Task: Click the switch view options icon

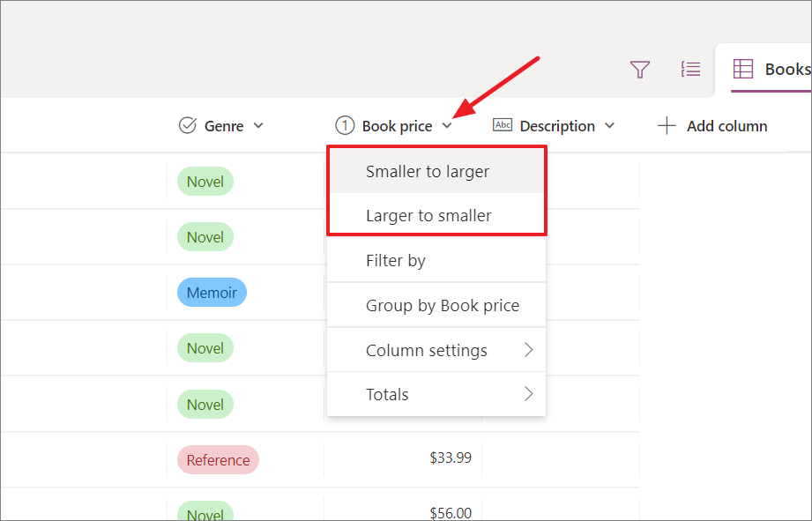Action: pos(690,69)
